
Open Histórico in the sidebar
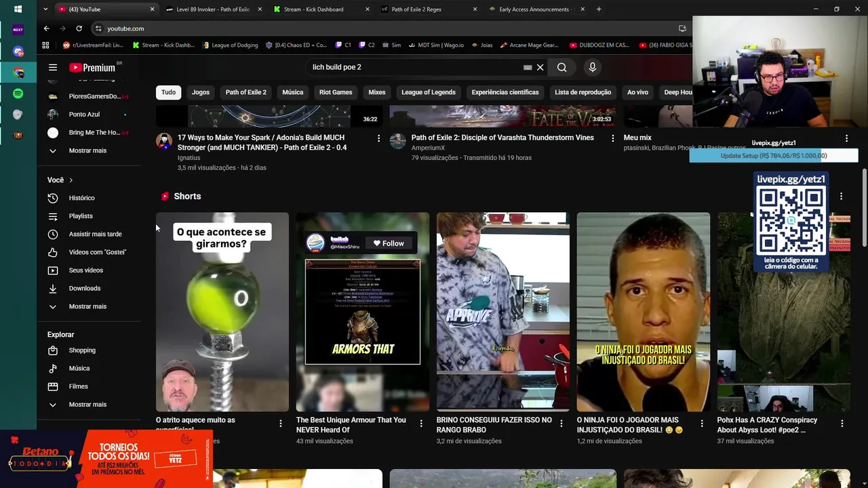click(x=81, y=198)
